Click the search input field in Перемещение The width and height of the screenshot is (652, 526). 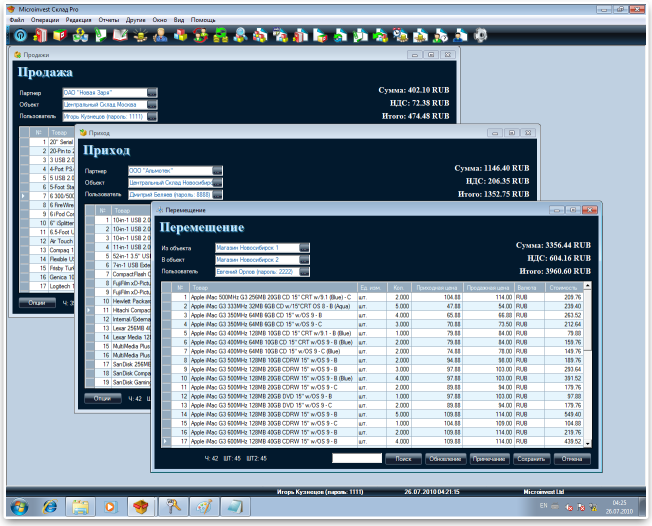[x=357, y=458]
